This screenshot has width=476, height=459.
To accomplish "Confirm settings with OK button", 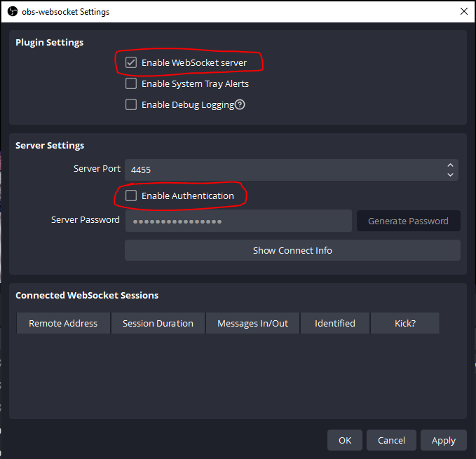I will (345, 440).
